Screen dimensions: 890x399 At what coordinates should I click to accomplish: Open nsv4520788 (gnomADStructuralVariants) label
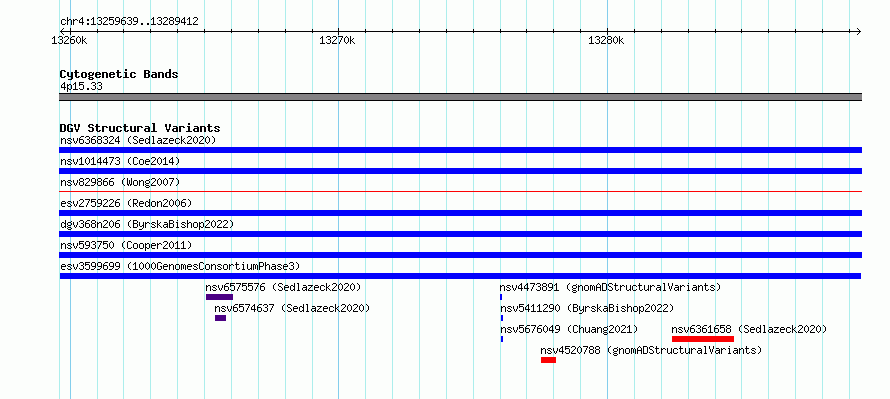651,350
